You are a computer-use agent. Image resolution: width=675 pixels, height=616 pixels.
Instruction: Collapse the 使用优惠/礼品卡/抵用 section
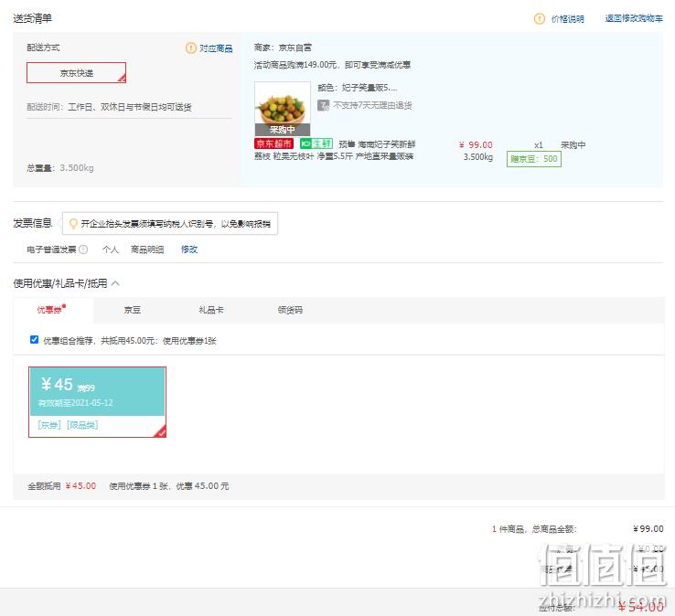coord(115,283)
